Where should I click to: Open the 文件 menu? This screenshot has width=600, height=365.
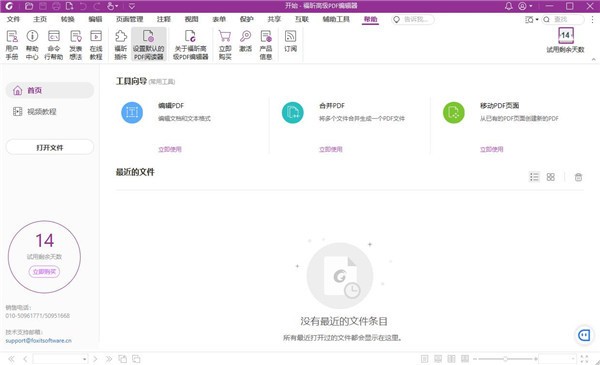[13, 19]
